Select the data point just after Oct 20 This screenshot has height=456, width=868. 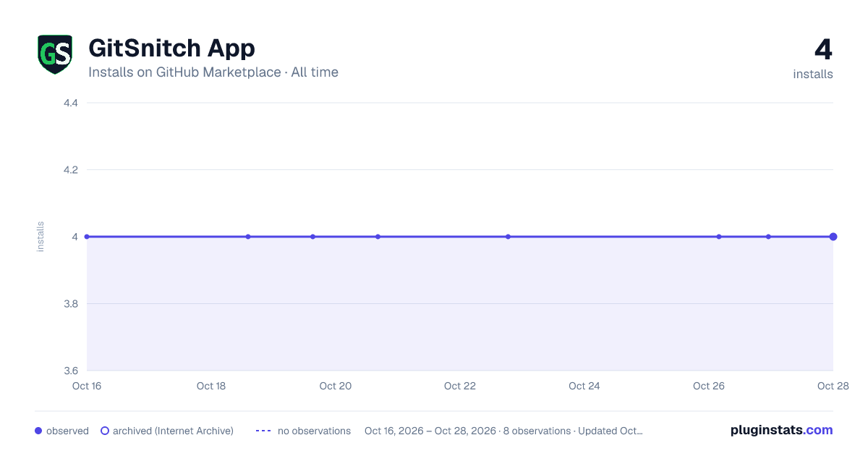[378, 237]
